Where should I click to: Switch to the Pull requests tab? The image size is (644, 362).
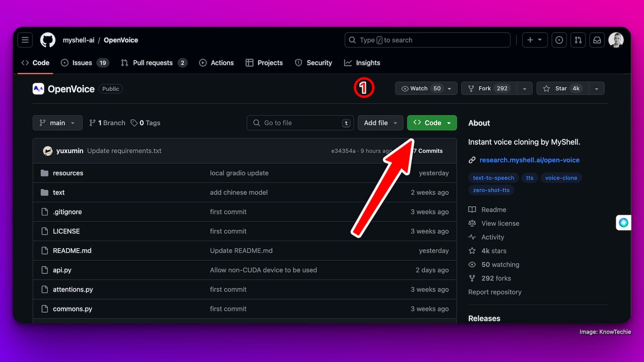point(154,63)
